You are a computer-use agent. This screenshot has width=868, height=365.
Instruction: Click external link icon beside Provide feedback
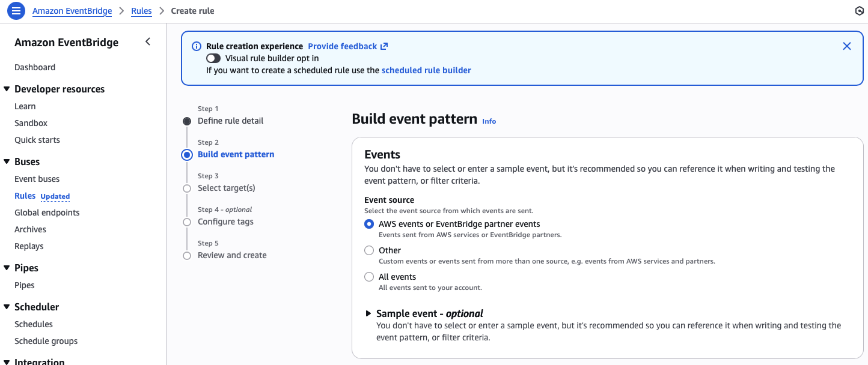(384, 46)
